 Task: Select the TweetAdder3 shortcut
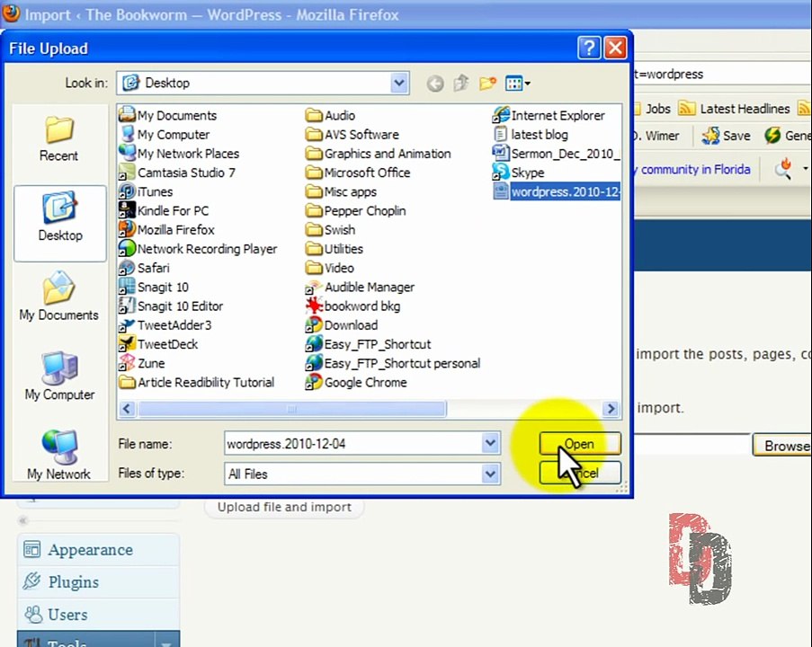coord(165,325)
